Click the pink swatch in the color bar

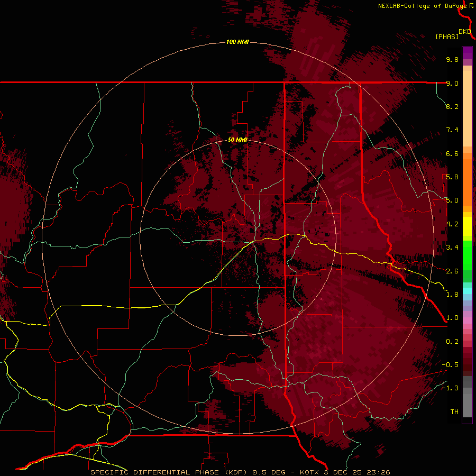[467, 321]
